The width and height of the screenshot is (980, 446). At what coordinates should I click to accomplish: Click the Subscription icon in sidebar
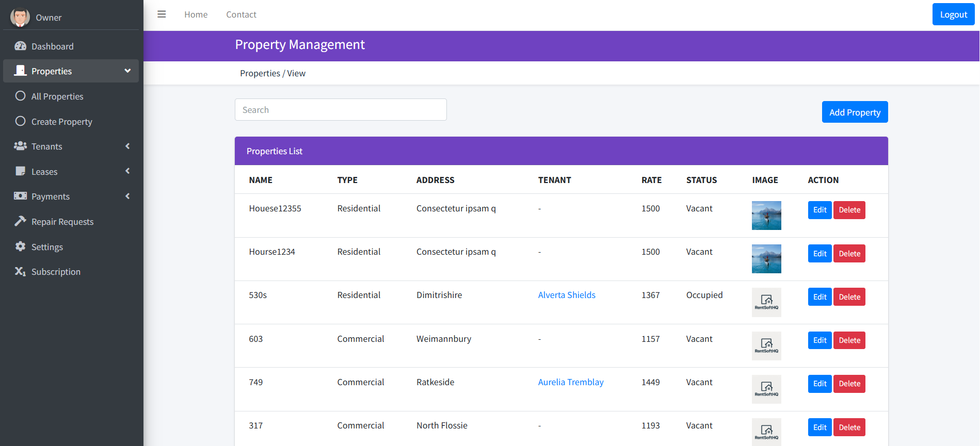(x=20, y=271)
